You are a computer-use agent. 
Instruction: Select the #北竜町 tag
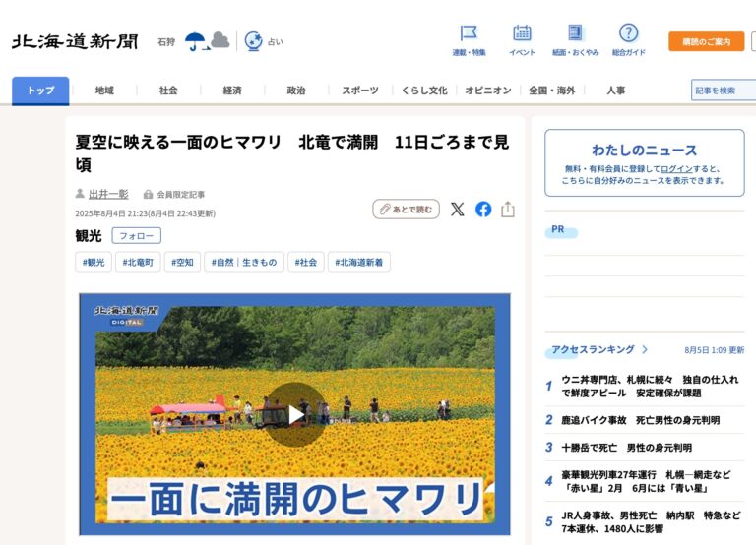(x=138, y=263)
